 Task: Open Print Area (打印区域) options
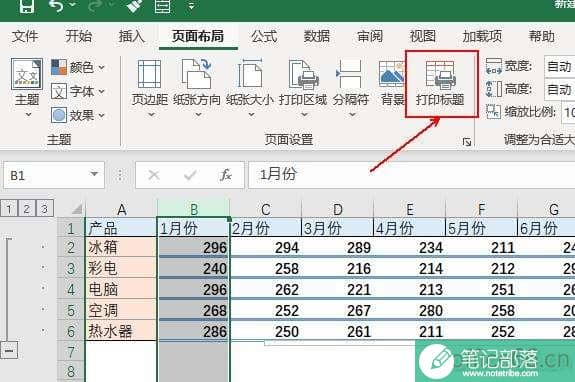(303, 88)
